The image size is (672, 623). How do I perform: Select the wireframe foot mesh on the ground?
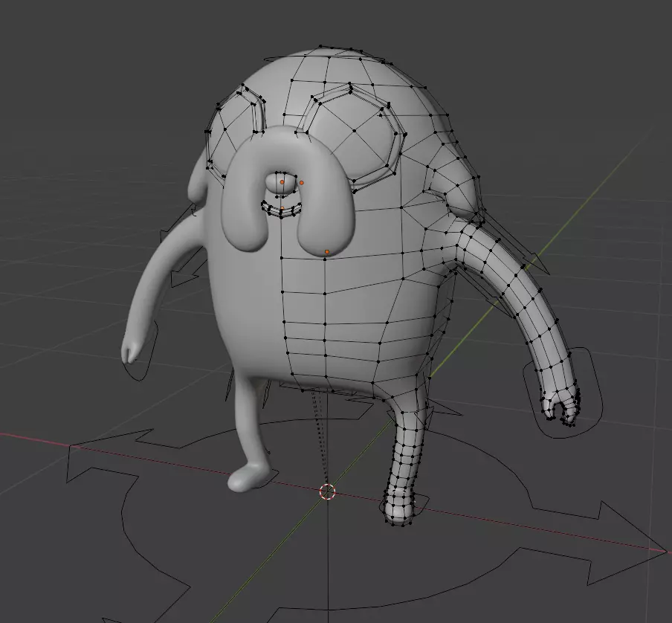pyautogui.click(x=398, y=507)
